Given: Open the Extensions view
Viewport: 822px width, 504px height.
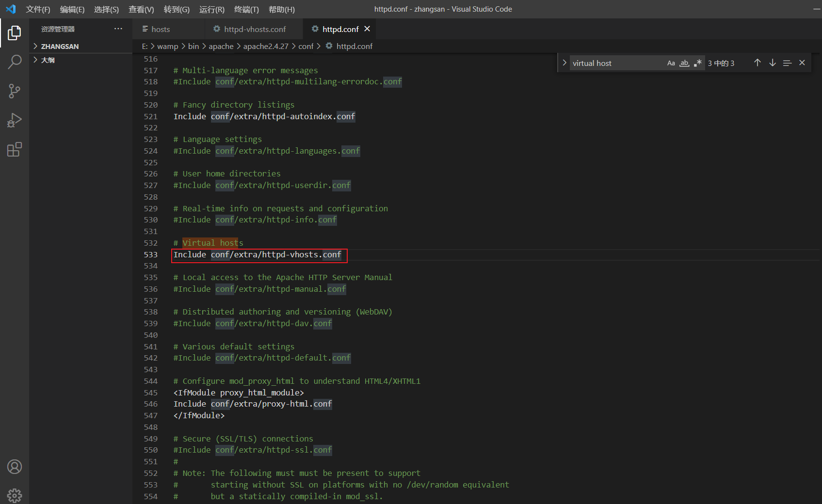Looking at the screenshot, I should 15,149.
